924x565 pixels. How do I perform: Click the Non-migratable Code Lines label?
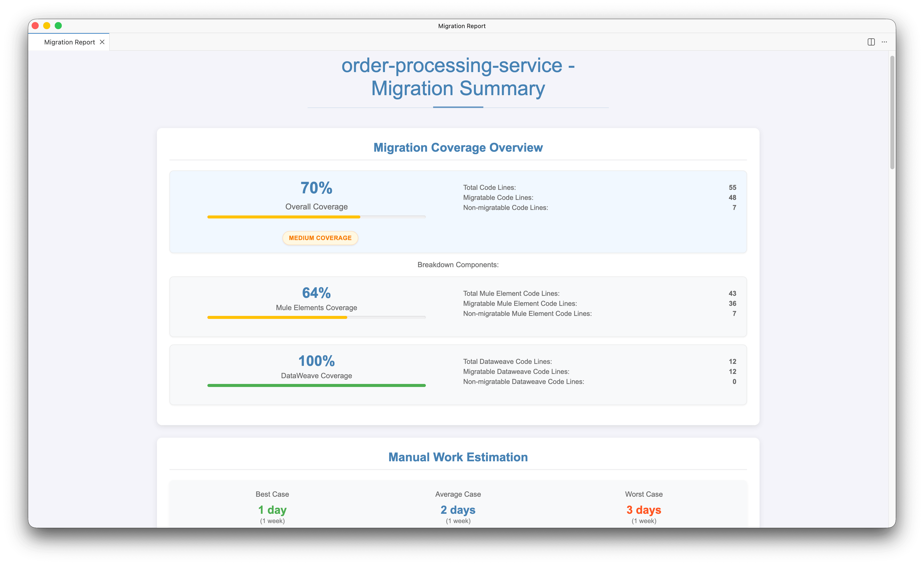coord(505,208)
